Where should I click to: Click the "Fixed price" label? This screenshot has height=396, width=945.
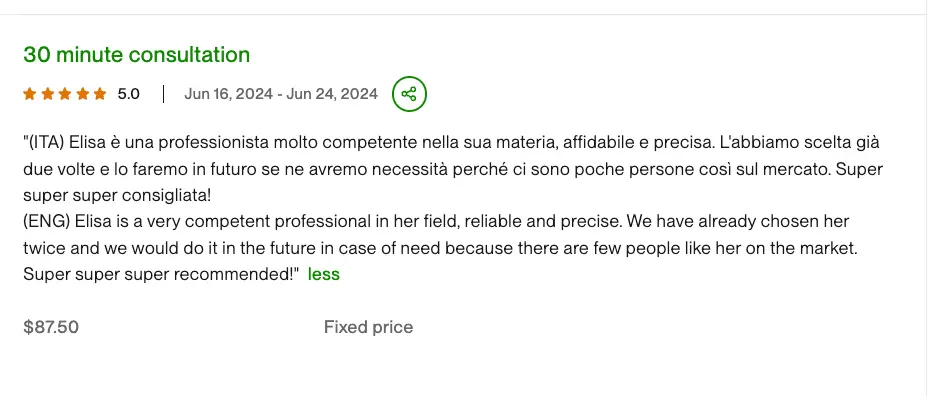tap(368, 327)
